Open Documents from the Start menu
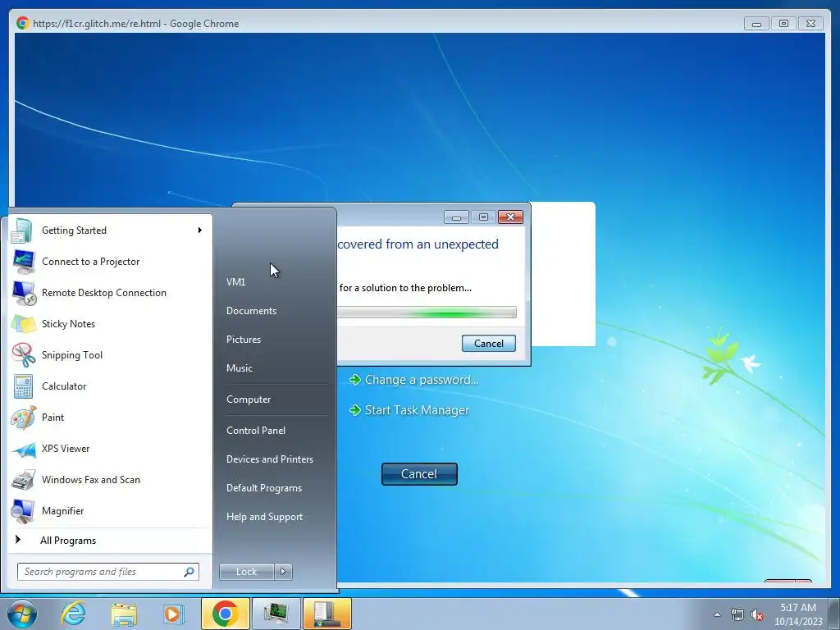The height and width of the screenshot is (630, 840). click(x=251, y=311)
